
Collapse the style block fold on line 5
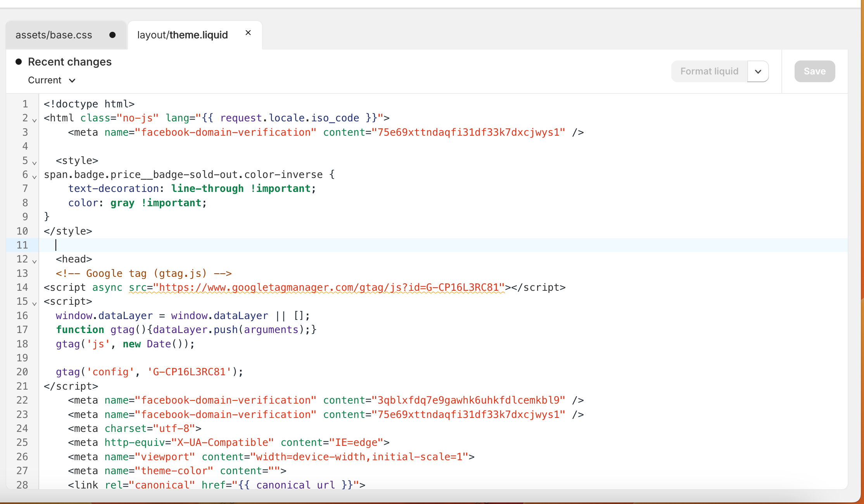point(35,163)
